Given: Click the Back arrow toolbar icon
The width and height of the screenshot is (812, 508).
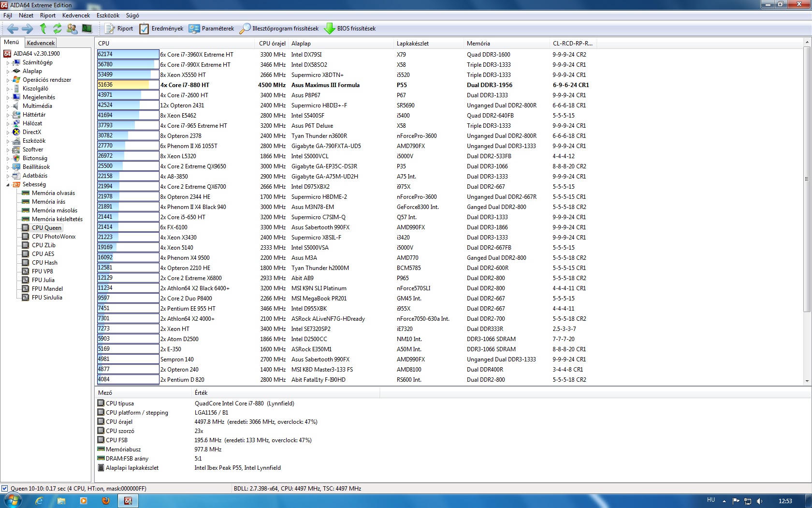Looking at the screenshot, I should click(13, 29).
